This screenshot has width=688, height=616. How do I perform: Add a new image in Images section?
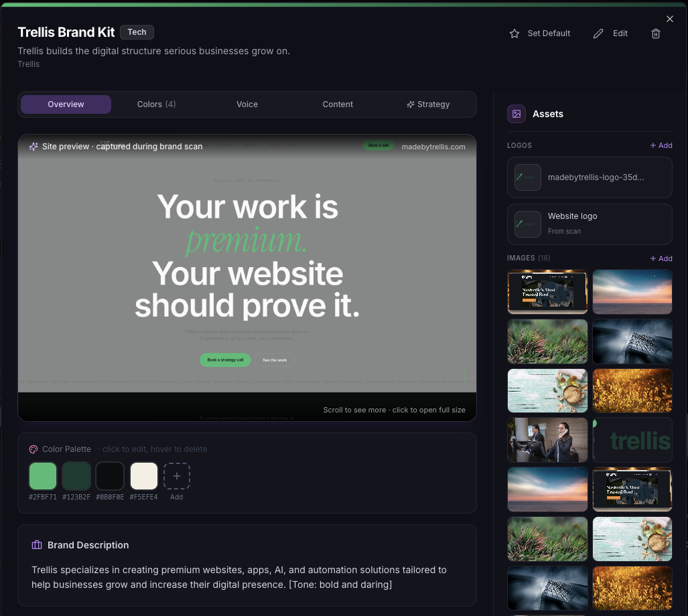pyautogui.click(x=661, y=258)
